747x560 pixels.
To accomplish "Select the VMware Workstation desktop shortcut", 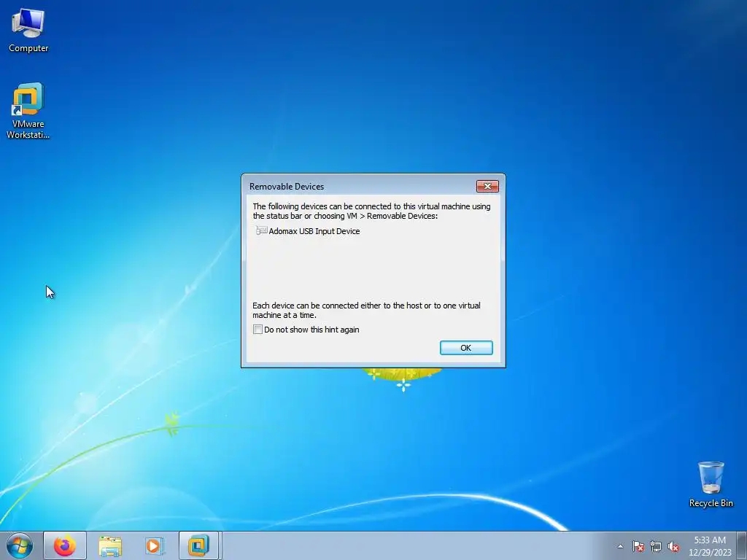I will tap(28, 111).
